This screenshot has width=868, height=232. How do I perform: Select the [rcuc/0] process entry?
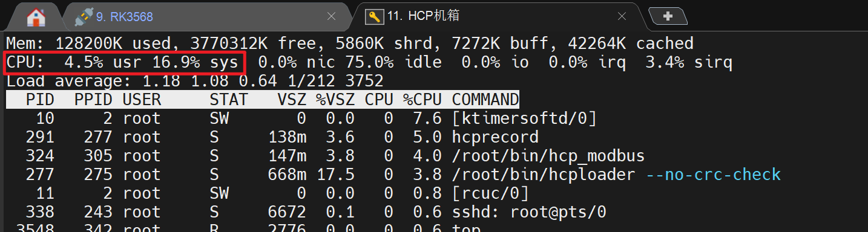pyautogui.click(x=490, y=193)
